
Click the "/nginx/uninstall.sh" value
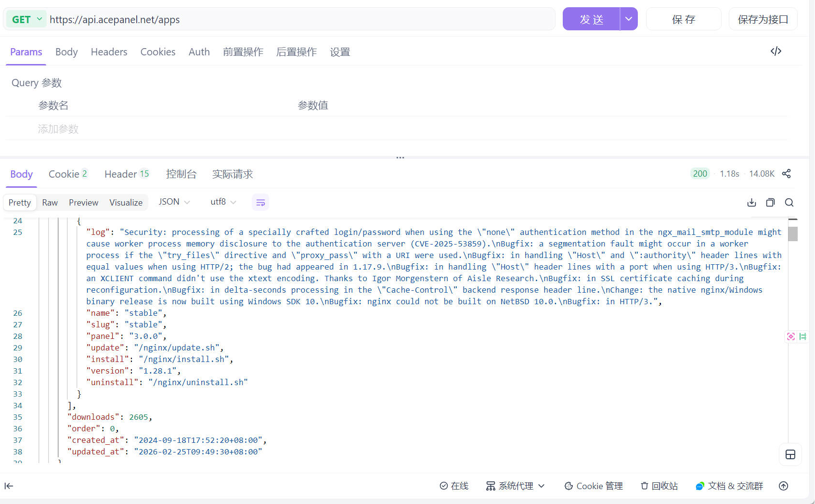pyautogui.click(x=198, y=382)
